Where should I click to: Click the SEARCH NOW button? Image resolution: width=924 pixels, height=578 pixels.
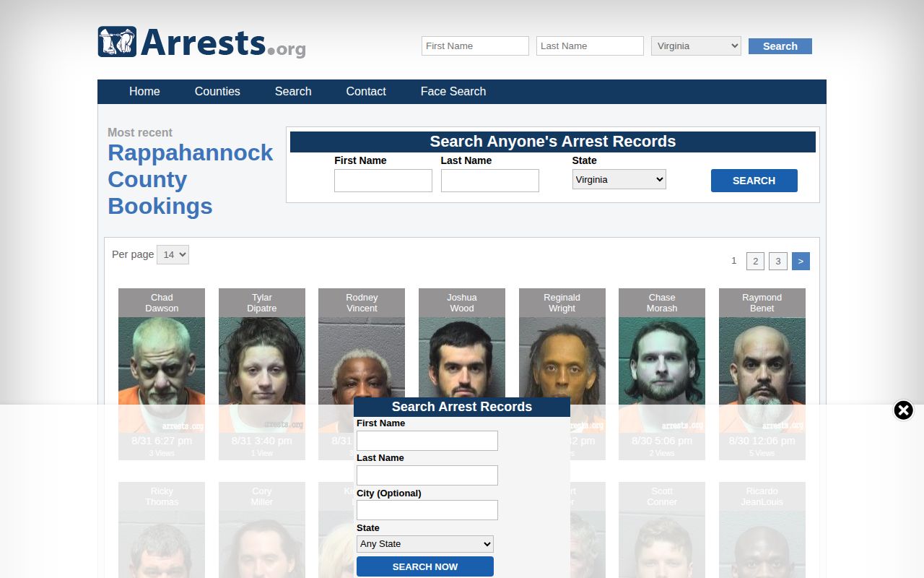pyautogui.click(x=425, y=566)
